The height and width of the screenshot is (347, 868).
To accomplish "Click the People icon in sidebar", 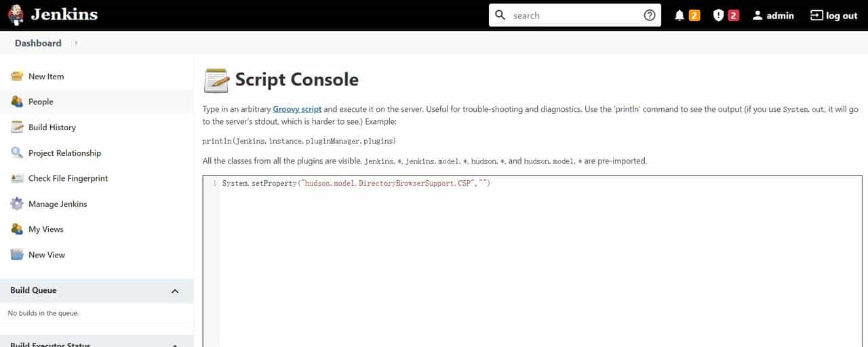I will point(17,102).
